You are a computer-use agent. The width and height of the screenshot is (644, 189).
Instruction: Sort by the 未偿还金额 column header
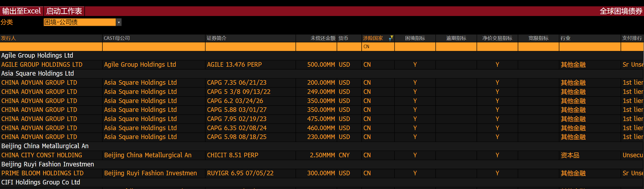click(323, 38)
